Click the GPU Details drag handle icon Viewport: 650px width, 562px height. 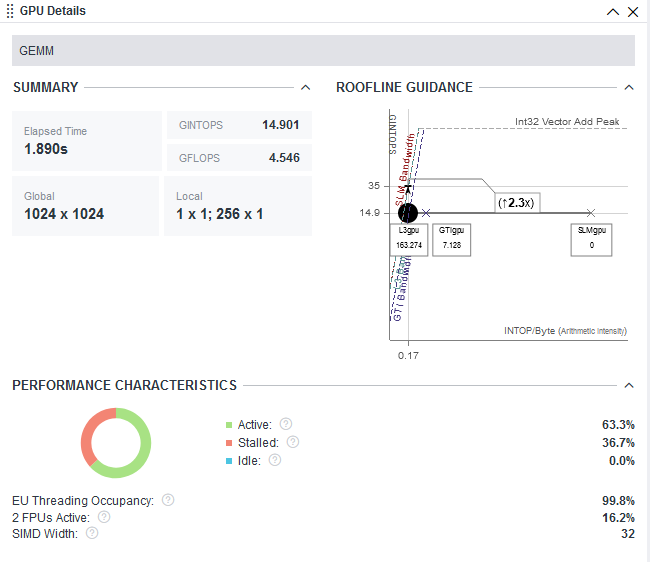click(11, 11)
